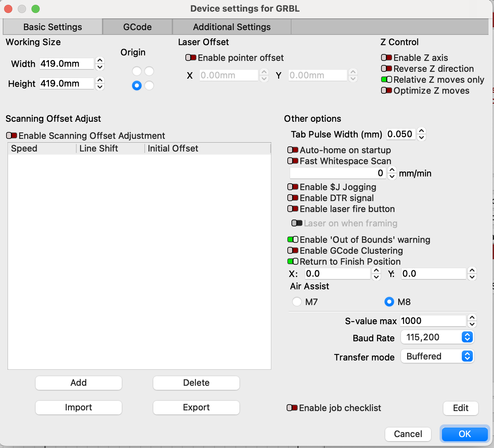Click the S-value max stepper

[x=472, y=321]
